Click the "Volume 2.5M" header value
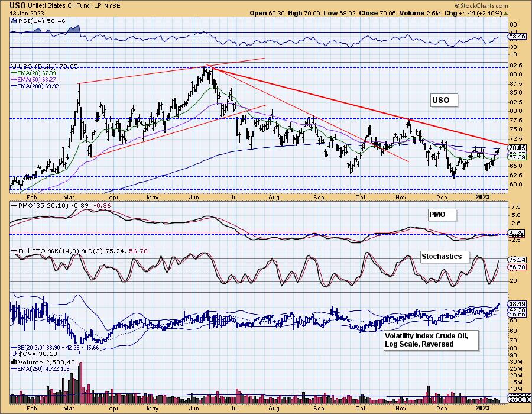The image size is (532, 414). click(420, 13)
